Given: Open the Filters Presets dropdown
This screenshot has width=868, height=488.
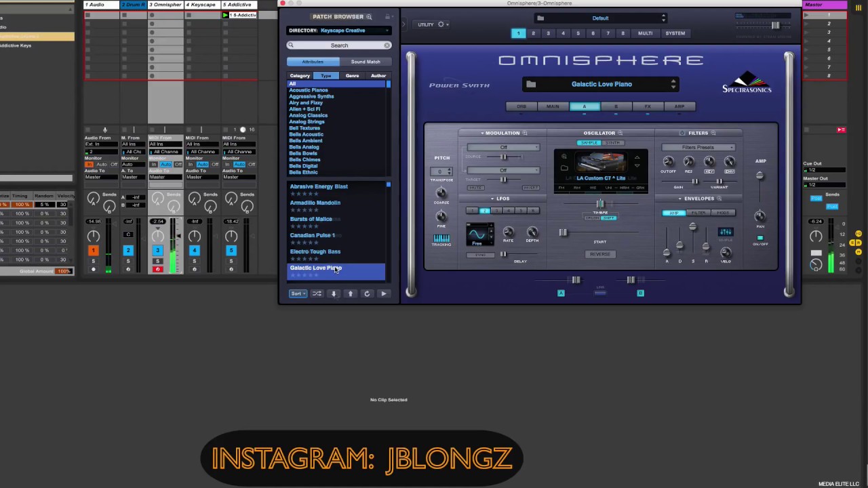Looking at the screenshot, I should click(x=698, y=147).
